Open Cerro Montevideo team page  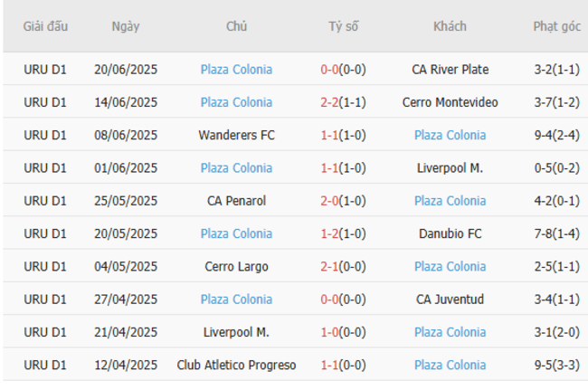[x=450, y=102]
